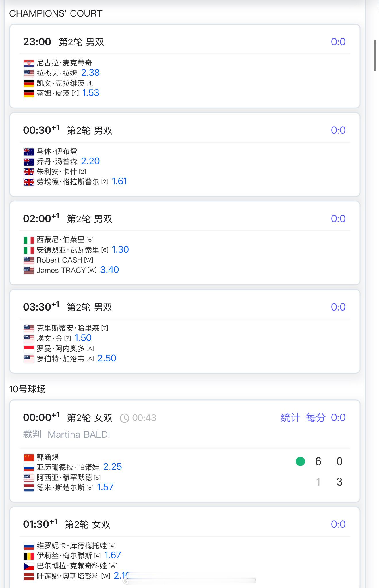Open the 统计 statistics link
The height and width of the screenshot is (588, 379).
click(291, 418)
